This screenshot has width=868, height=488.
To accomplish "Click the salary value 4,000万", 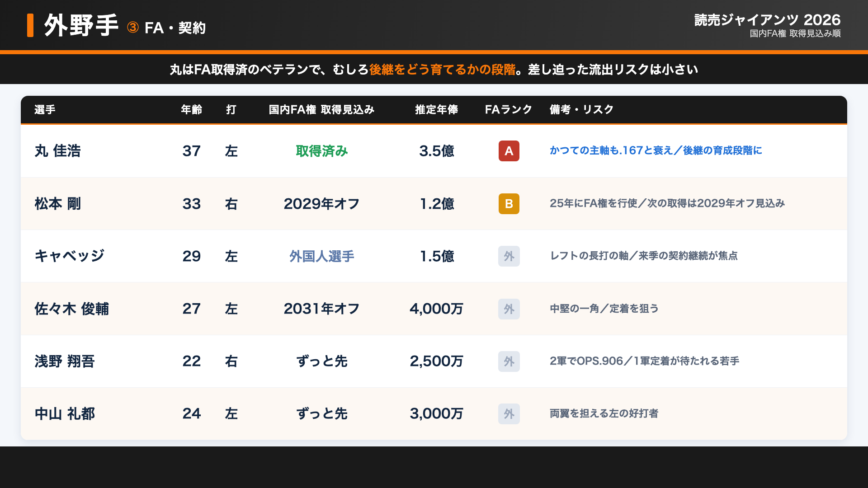I will pos(436,309).
